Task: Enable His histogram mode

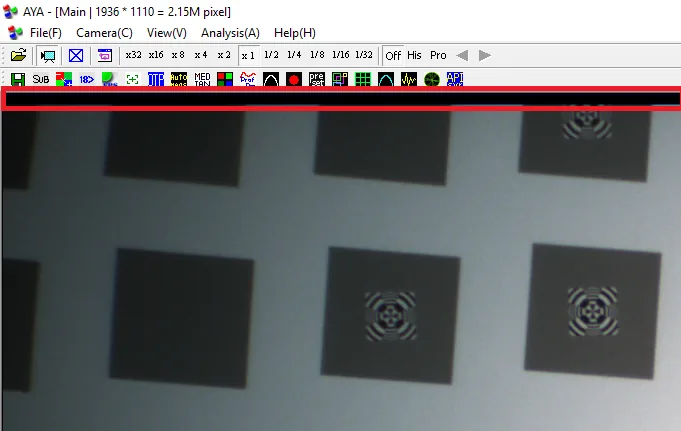Action: pos(414,55)
